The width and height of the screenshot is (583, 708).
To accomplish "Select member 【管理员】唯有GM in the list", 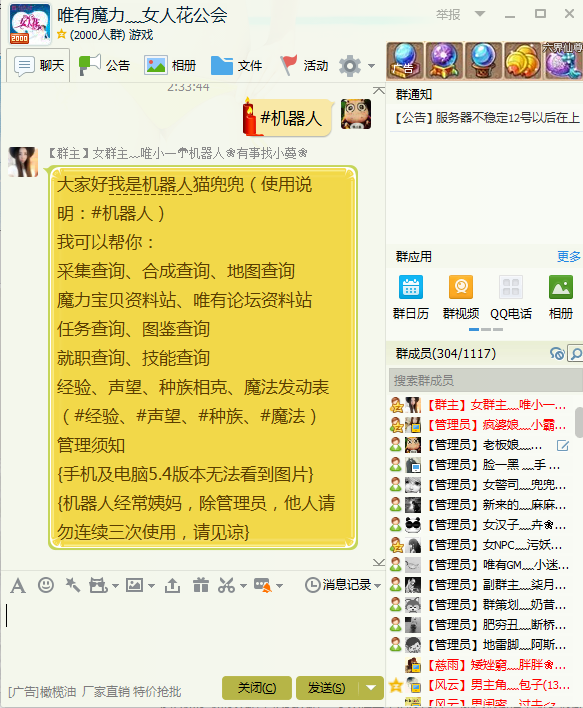I will click(x=479, y=565).
